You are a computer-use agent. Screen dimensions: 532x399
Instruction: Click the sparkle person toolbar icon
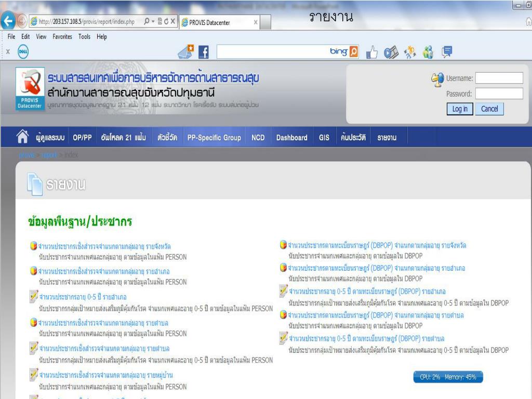pyautogui.click(x=410, y=52)
